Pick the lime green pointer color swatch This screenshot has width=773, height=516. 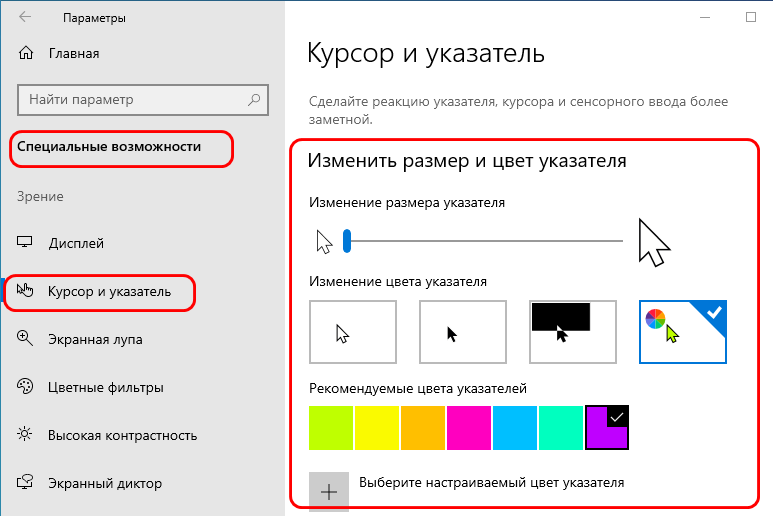point(331,428)
